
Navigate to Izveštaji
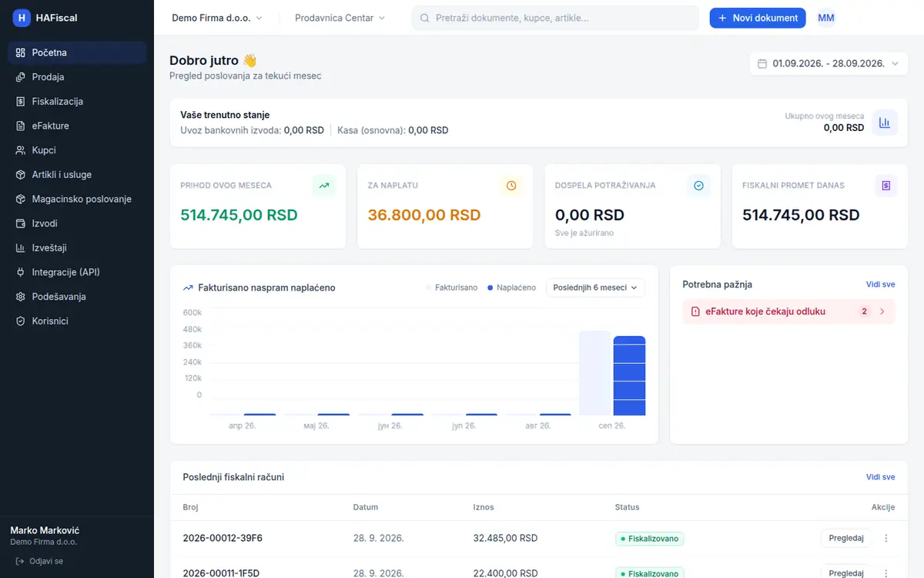pos(77,248)
